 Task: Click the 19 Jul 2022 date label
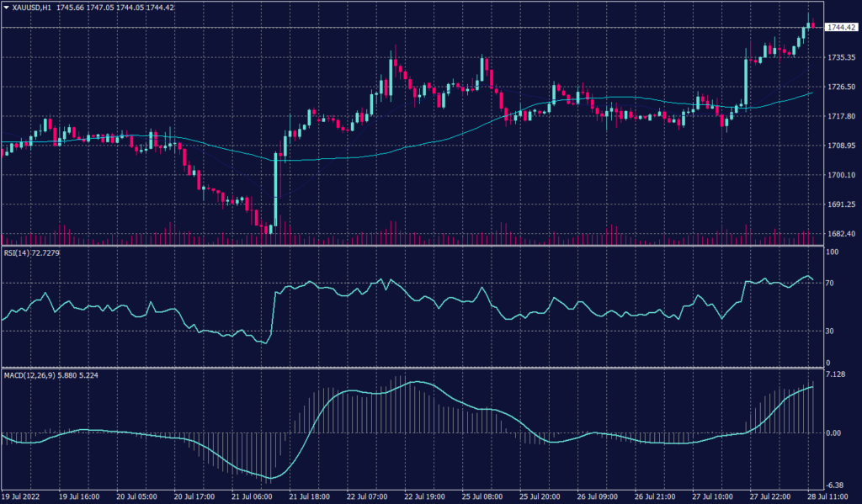[x=21, y=497]
